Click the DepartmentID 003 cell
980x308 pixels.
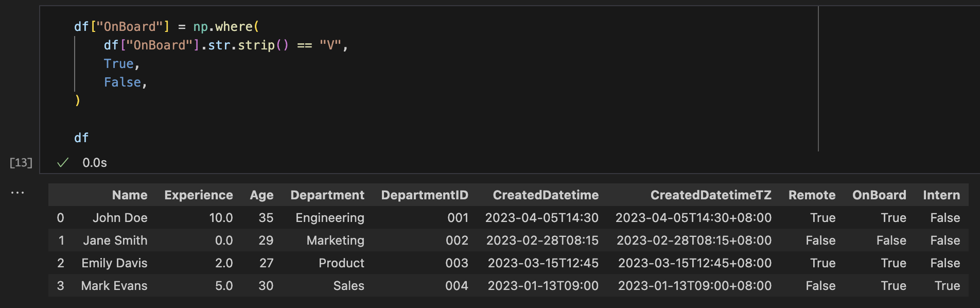[457, 263]
